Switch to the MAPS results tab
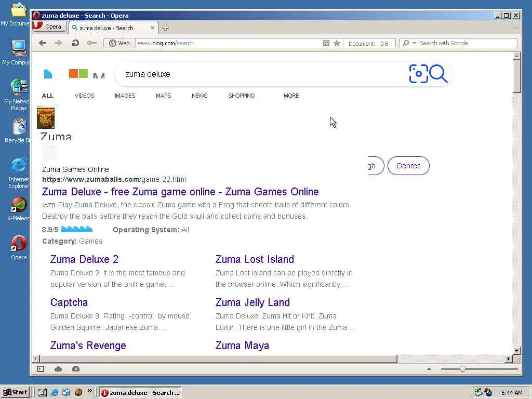Screen dimensions: 532x399 pyautogui.click(x=164, y=96)
